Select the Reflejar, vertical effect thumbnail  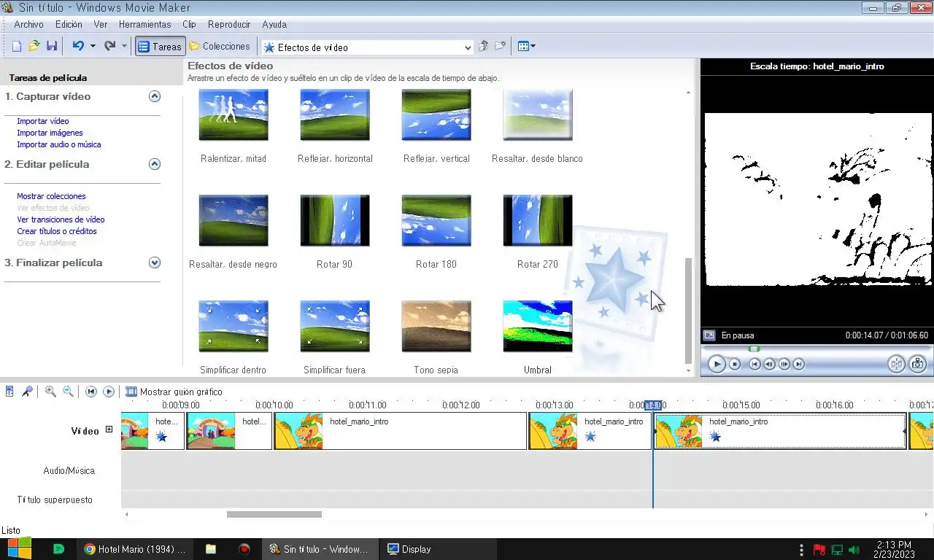tap(436, 114)
